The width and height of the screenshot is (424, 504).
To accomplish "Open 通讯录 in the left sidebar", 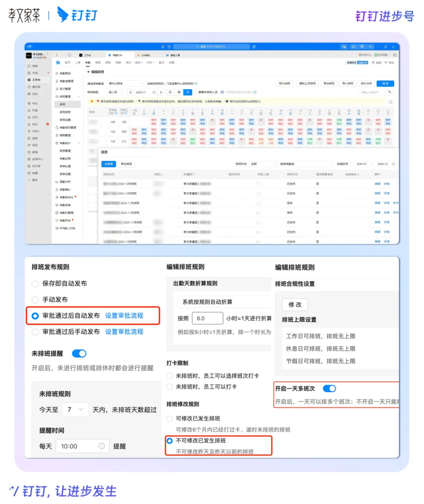I will pos(34,87).
